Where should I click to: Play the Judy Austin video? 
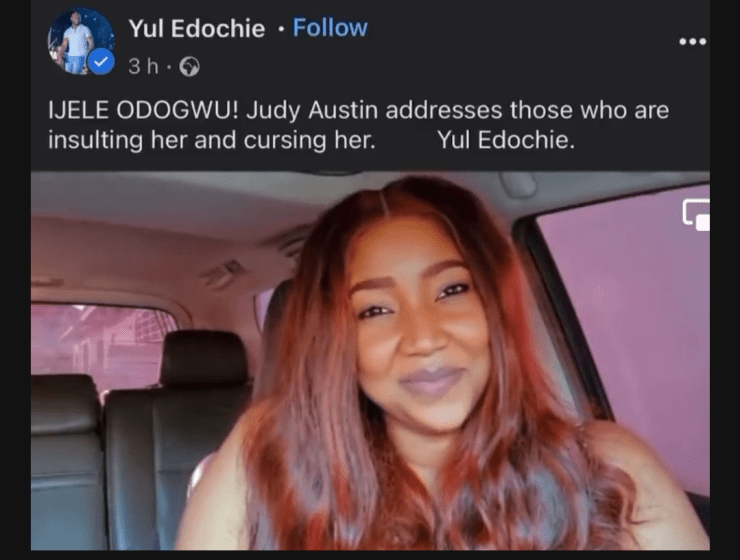click(370, 360)
